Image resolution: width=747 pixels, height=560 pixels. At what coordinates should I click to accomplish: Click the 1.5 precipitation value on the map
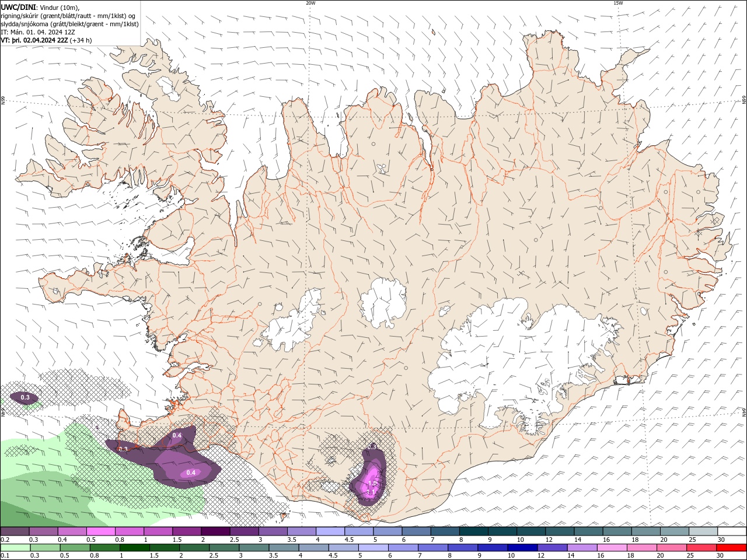coord(372,484)
